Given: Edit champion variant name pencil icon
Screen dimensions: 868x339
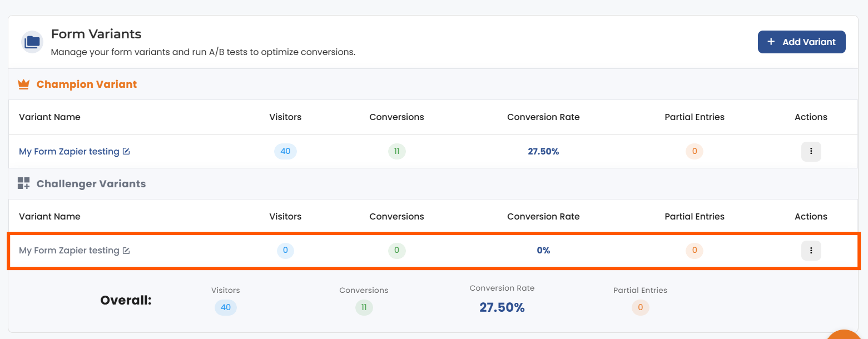Looking at the screenshot, I should (x=126, y=151).
